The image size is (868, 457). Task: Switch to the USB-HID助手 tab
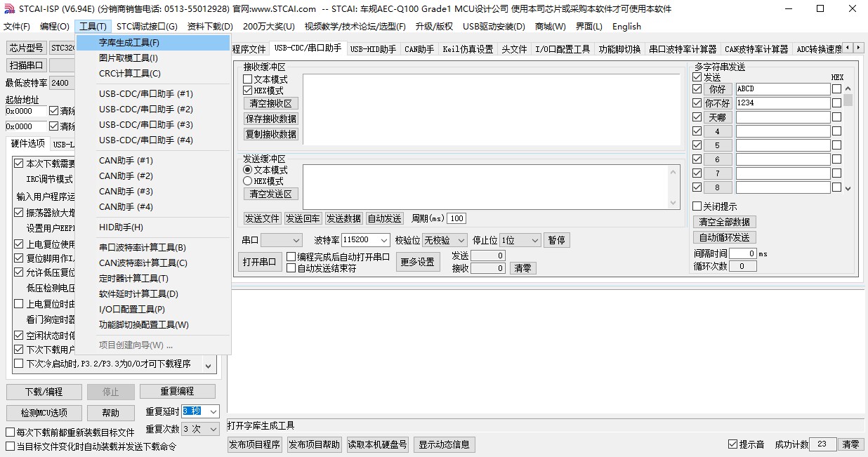tap(373, 49)
